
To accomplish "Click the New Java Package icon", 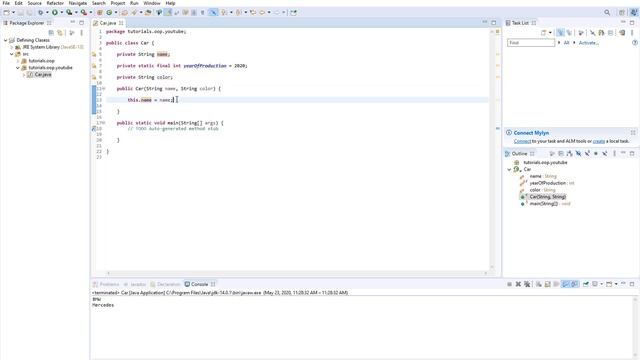I will coord(100,13).
